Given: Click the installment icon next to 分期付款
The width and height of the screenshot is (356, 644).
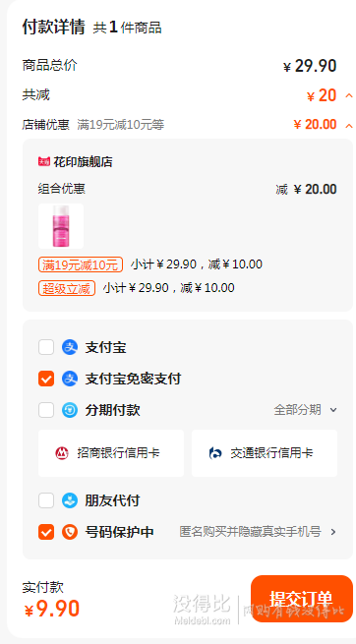Looking at the screenshot, I should (x=70, y=410).
